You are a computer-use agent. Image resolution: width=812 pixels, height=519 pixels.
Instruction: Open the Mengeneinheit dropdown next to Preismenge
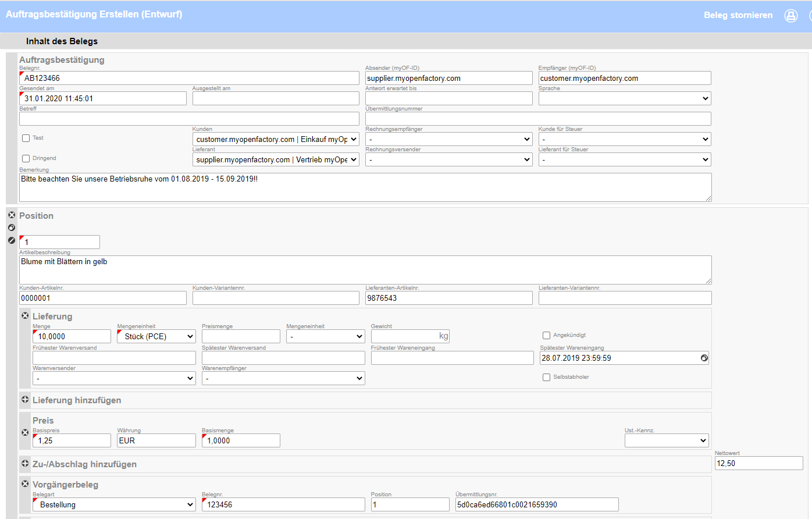326,336
